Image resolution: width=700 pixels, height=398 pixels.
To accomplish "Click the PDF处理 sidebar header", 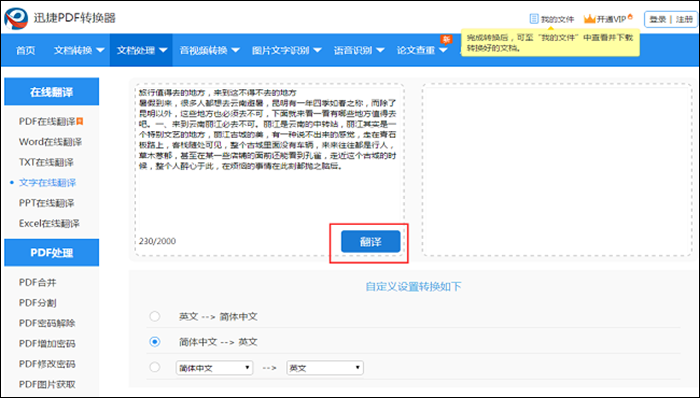I will pos(51,253).
